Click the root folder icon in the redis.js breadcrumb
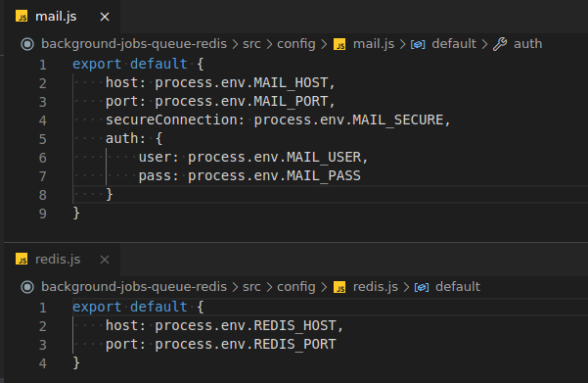This screenshot has height=383, width=588. (27, 287)
